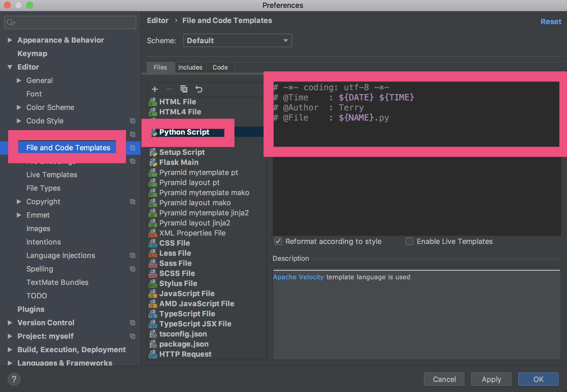
Task: Add a new file template with plus icon
Action: tap(155, 89)
